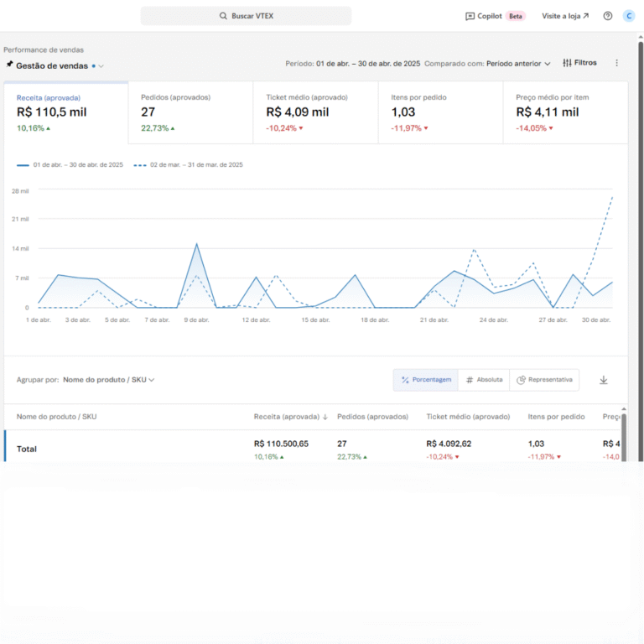The image size is (644, 644).
Task: Click the help question mark icon
Action: point(608,16)
